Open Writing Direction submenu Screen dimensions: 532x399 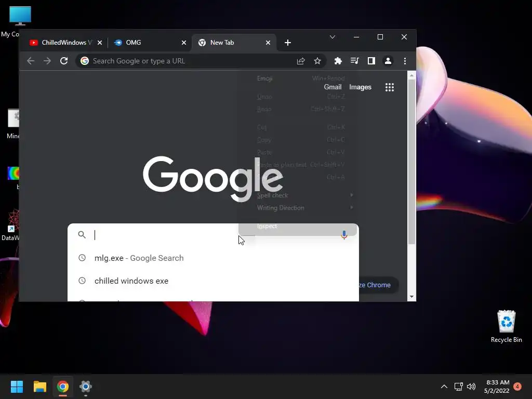(298, 208)
